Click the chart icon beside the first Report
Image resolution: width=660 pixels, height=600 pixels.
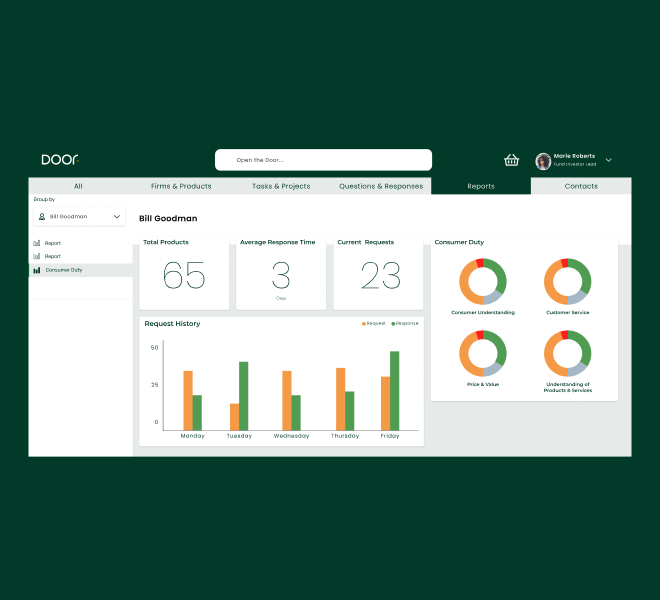(x=37, y=243)
